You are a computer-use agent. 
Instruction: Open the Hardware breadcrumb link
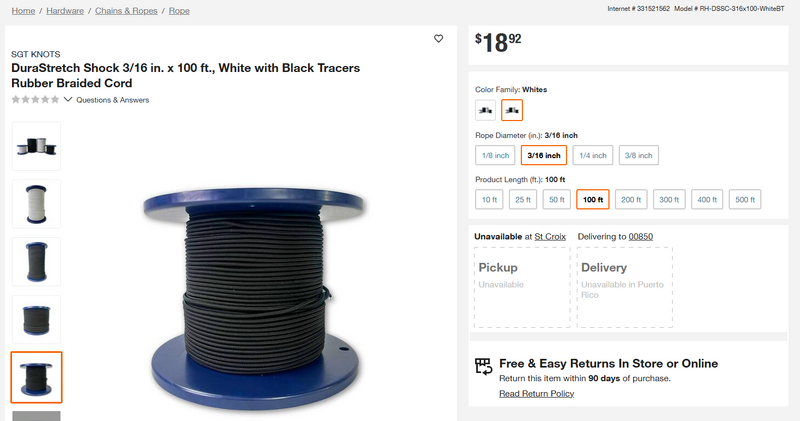click(x=65, y=11)
